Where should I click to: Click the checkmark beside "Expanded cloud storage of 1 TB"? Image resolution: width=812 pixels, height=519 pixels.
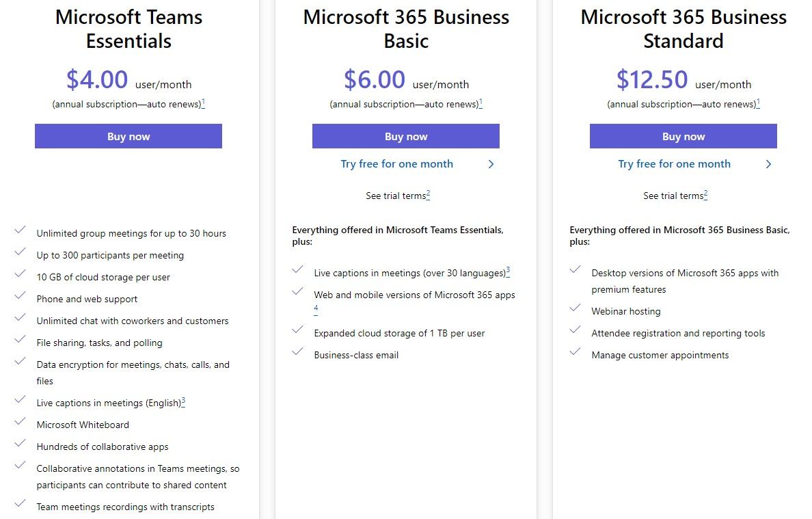click(298, 332)
